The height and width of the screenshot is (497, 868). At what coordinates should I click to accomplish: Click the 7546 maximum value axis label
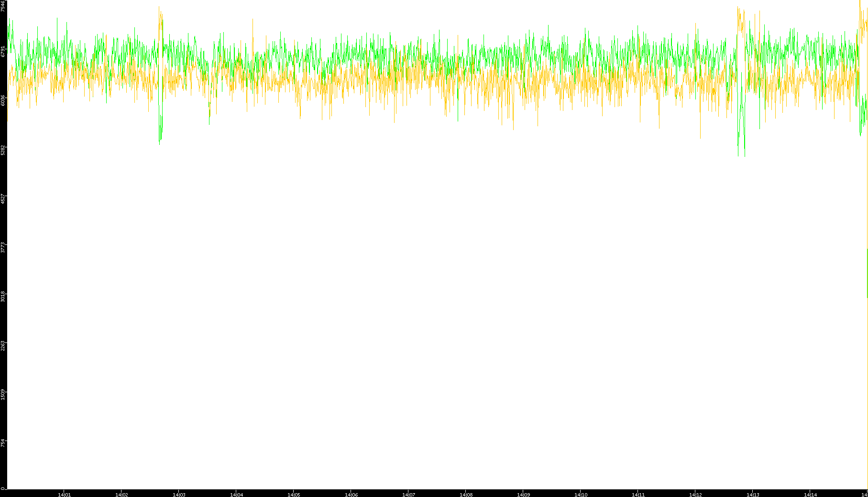[3, 6]
